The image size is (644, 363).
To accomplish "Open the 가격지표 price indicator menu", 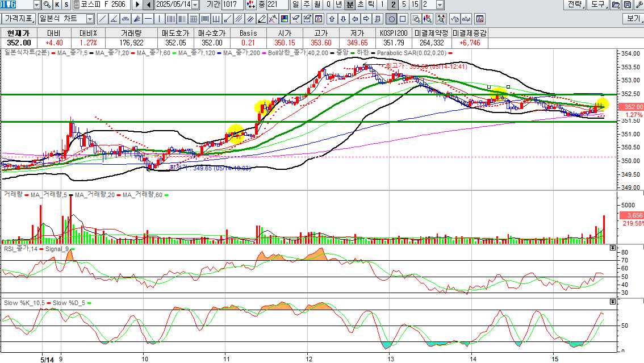I will click(x=19, y=19).
